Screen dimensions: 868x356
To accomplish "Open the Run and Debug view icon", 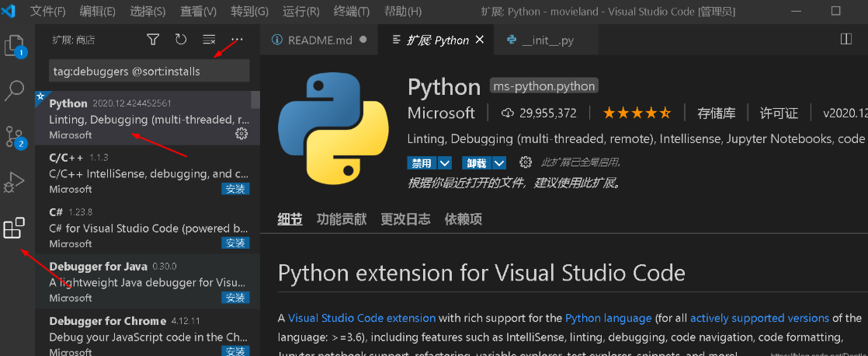I will [x=15, y=181].
